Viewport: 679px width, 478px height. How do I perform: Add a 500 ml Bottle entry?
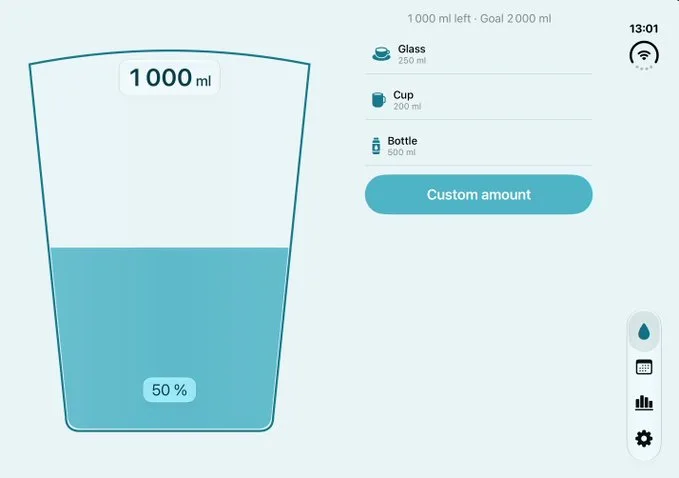[479, 146]
